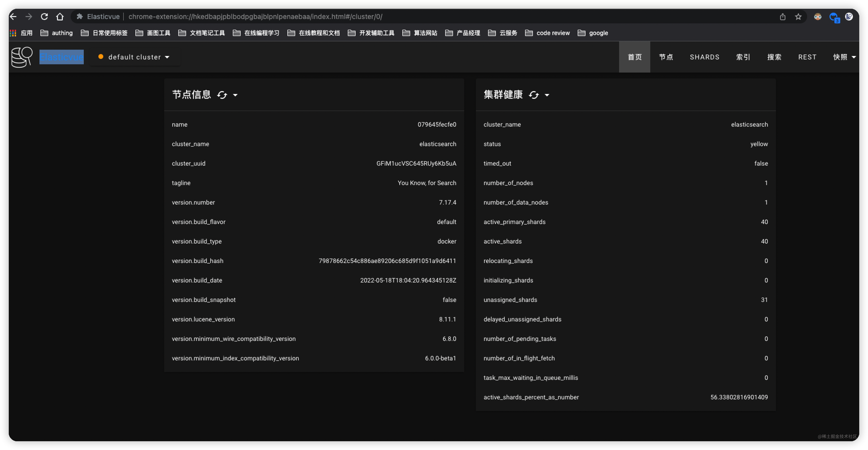Screen dimensions: 868x450
Task: Open the code review bookmark folder
Action: (547, 33)
